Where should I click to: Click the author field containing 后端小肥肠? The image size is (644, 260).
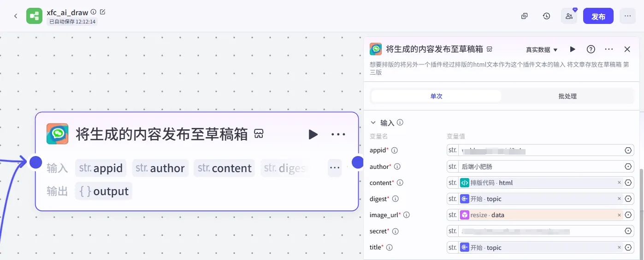[539, 167]
